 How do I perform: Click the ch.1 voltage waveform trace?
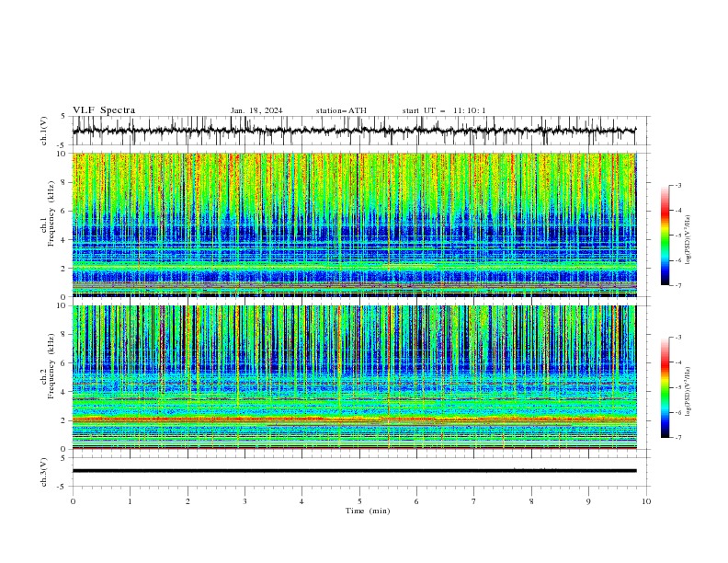pyautogui.click(x=354, y=131)
